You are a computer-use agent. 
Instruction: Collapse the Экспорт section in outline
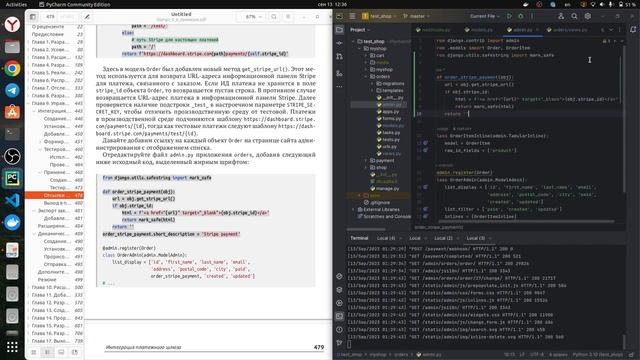click(34, 211)
